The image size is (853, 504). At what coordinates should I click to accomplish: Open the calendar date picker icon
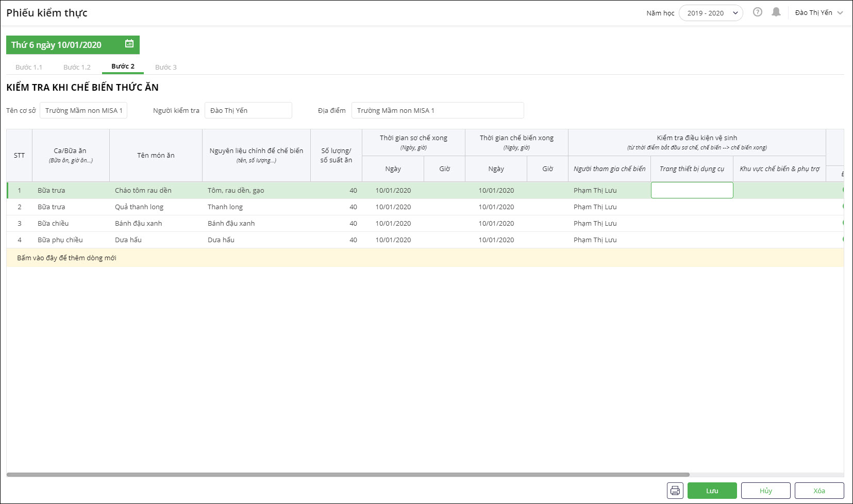pos(129,44)
